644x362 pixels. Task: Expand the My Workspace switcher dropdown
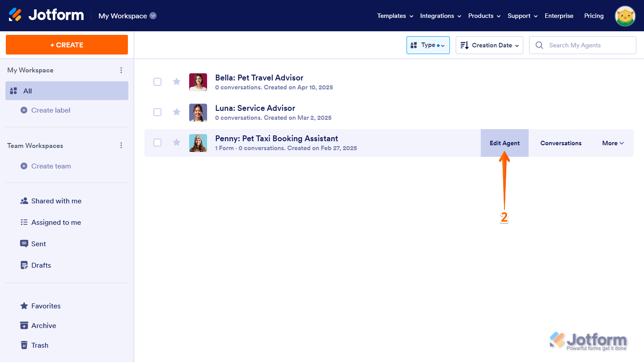coord(153,16)
